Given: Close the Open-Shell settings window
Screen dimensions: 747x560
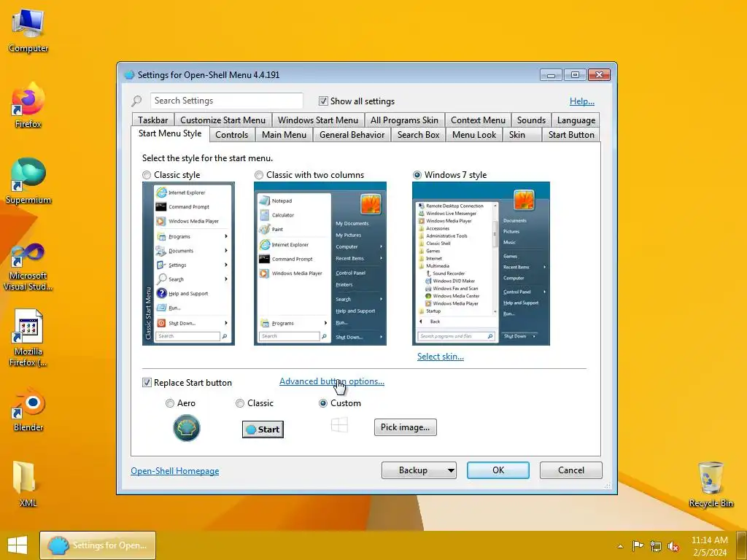Looking at the screenshot, I should point(600,75).
